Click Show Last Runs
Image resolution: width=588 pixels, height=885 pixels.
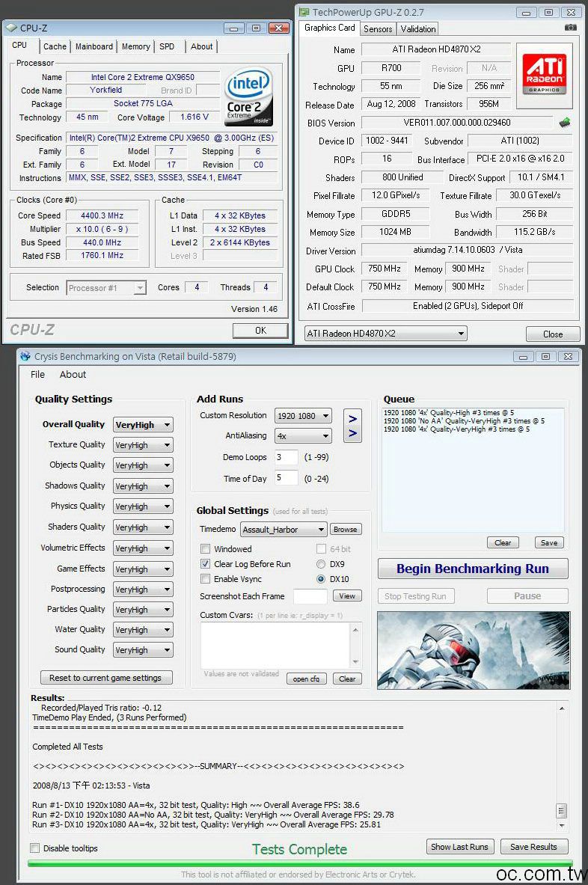tap(459, 847)
